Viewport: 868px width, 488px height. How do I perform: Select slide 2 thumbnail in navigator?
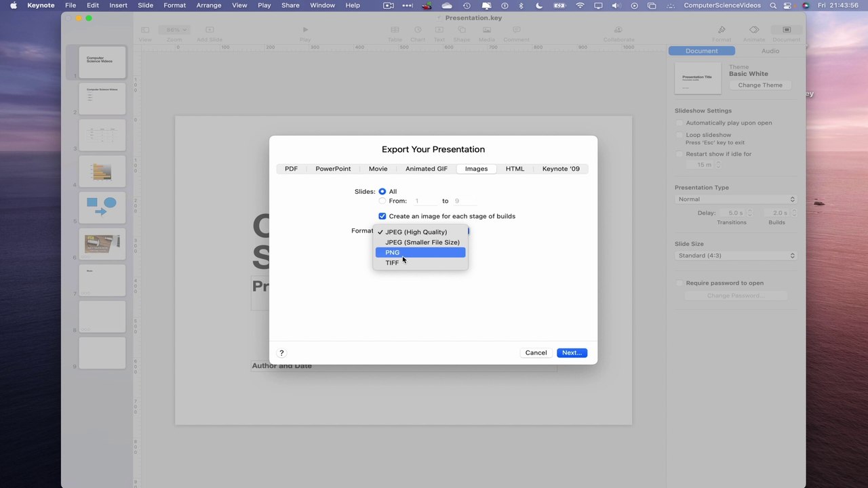click(x=102, y=99)
